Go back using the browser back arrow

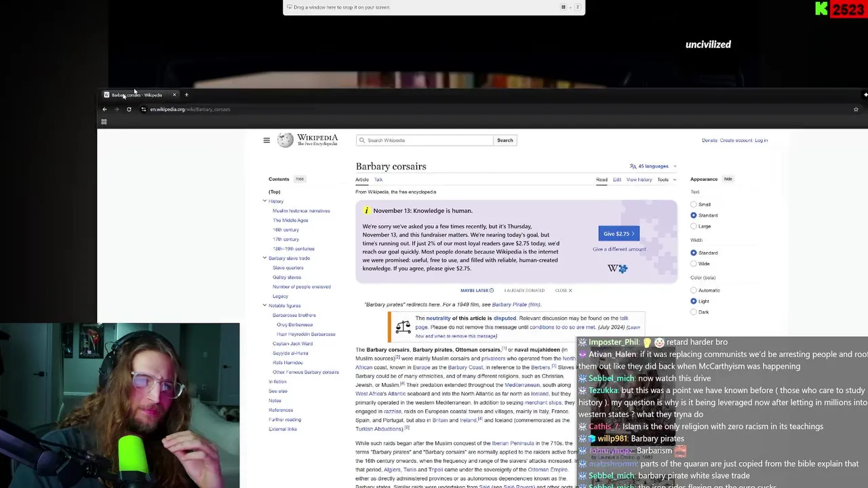point(104,109)
